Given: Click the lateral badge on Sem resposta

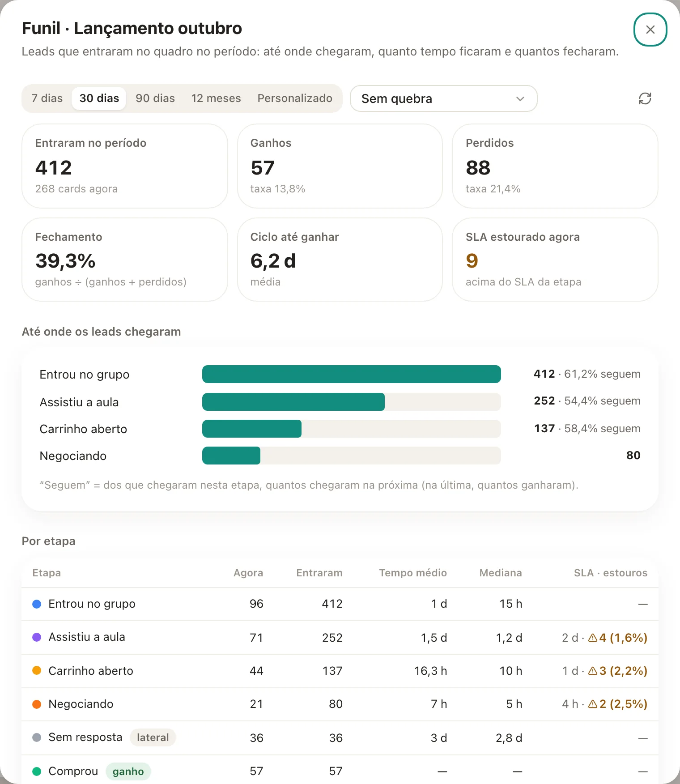Looking at the screenshot, I should click(153, 737).
